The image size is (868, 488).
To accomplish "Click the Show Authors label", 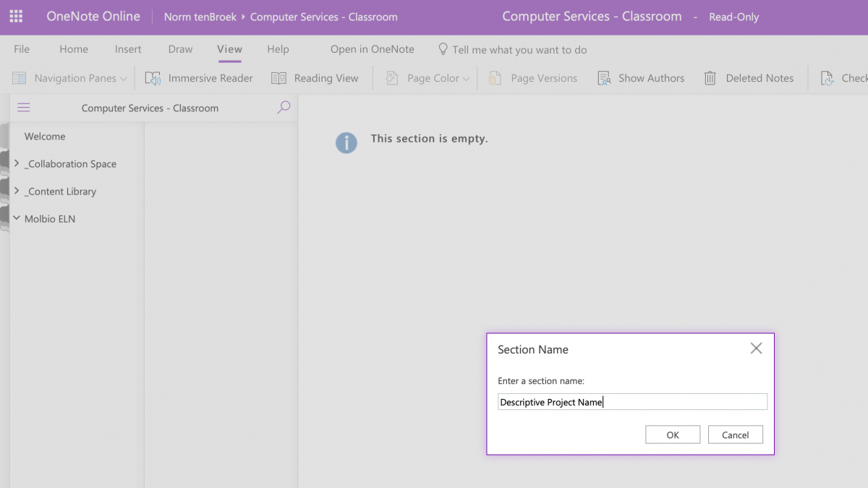I will click(x=651, y=78).
